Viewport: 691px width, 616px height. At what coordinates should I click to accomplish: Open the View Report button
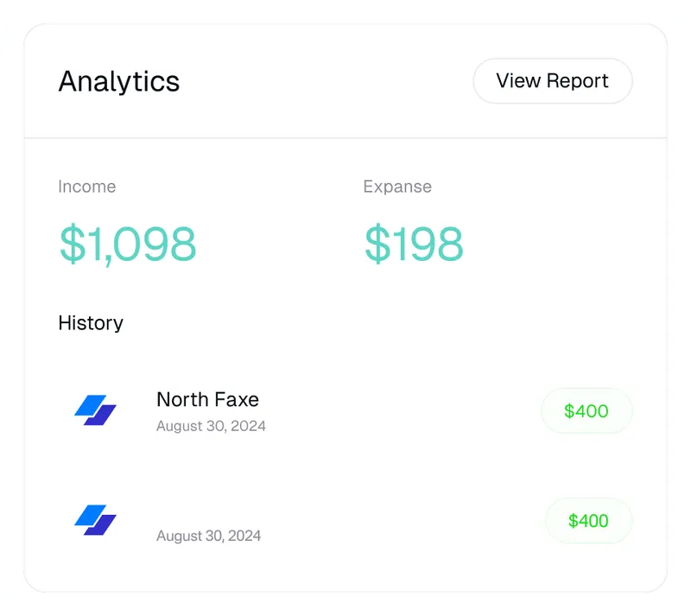click(x=552, y=81)
